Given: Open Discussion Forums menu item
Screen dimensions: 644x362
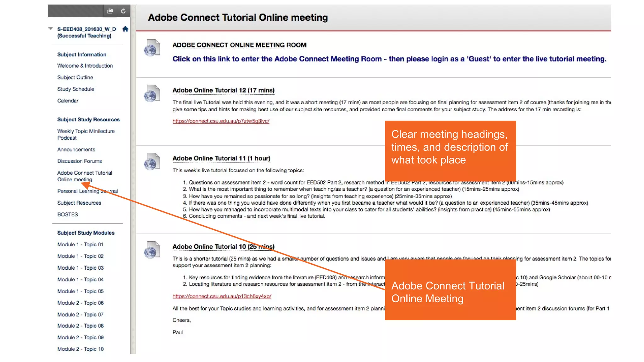Looking at the screenshot, I should [80, 161].
